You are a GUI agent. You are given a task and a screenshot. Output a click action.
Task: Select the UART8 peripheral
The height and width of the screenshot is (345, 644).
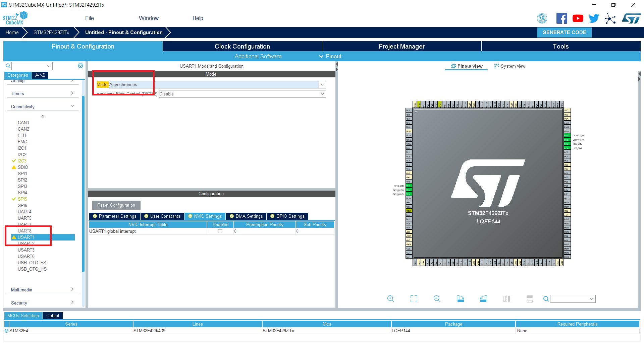click(x=24, y=231)
